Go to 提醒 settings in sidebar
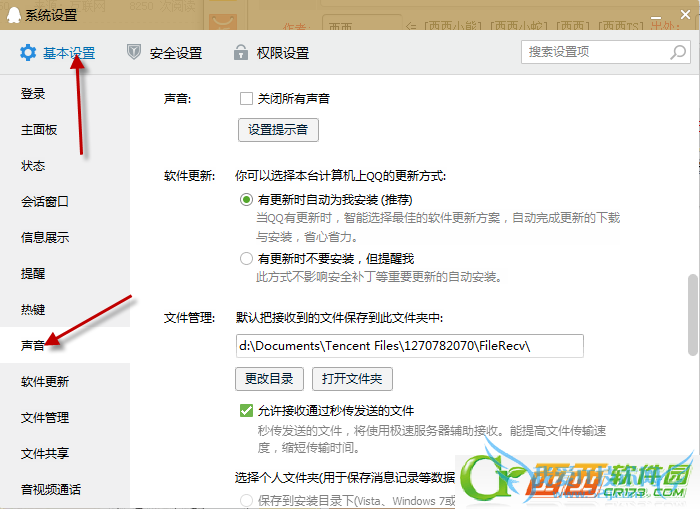This screenshot has height=509, width=700. (x=33, y=274)
